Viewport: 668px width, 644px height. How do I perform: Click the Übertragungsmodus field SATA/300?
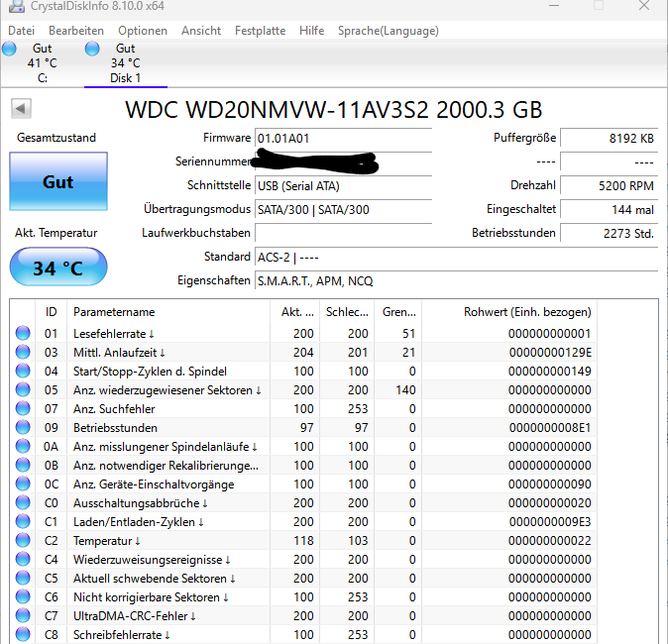[343, 210]
